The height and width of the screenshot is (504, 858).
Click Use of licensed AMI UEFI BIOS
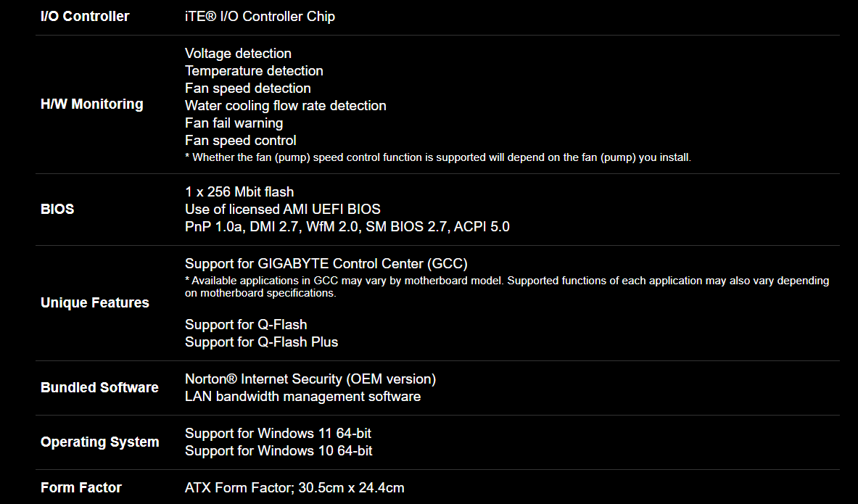pos(283,210)
